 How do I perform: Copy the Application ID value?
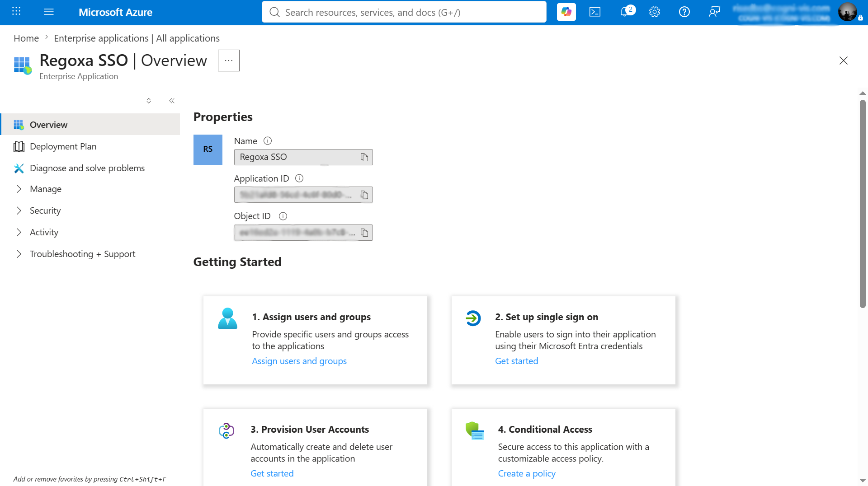[x=364, y=195]
